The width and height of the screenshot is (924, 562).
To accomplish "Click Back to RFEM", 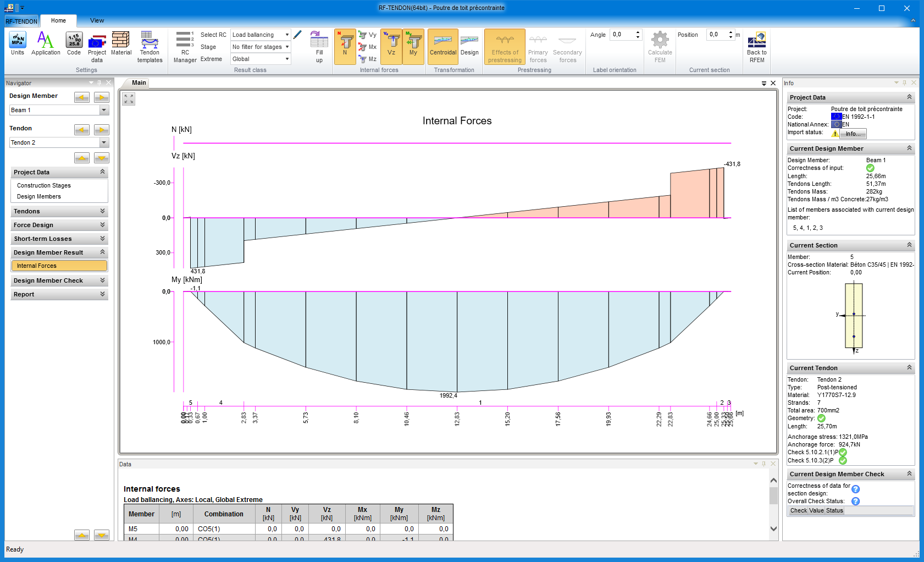I will [757, 47].
